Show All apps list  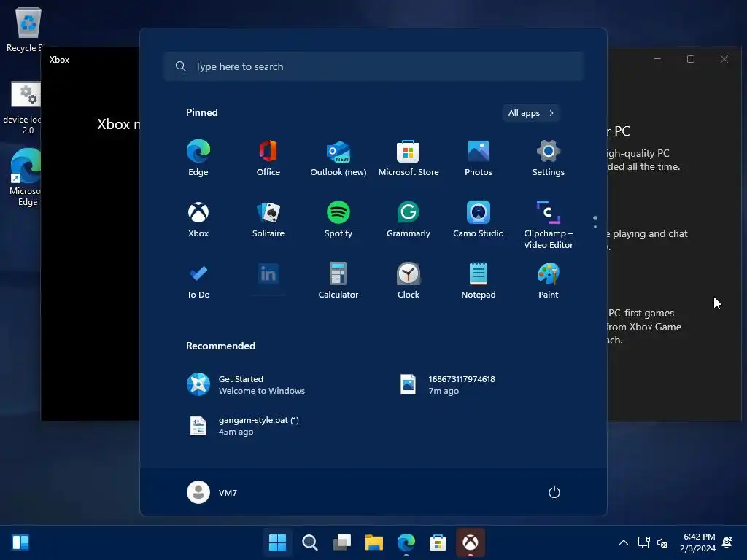(x=531, y=113)
